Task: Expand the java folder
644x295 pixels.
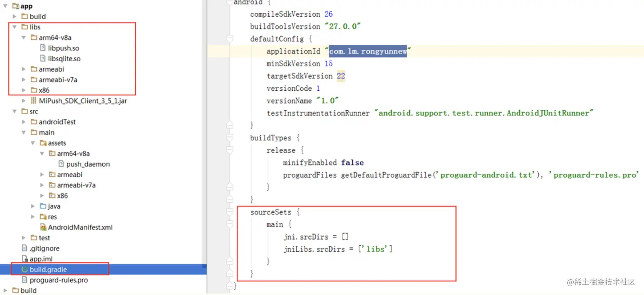Action: pos(33,206)
